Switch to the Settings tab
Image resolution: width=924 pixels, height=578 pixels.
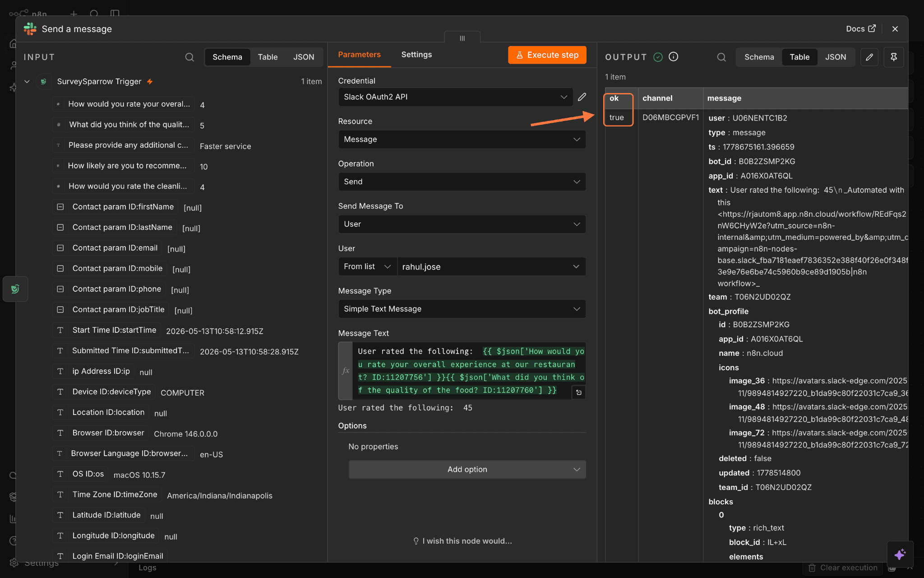click(416, 55)
